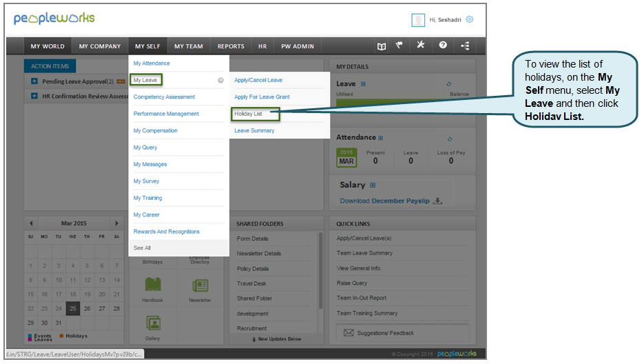Open Team In-Out Report link

click(362, 299)
